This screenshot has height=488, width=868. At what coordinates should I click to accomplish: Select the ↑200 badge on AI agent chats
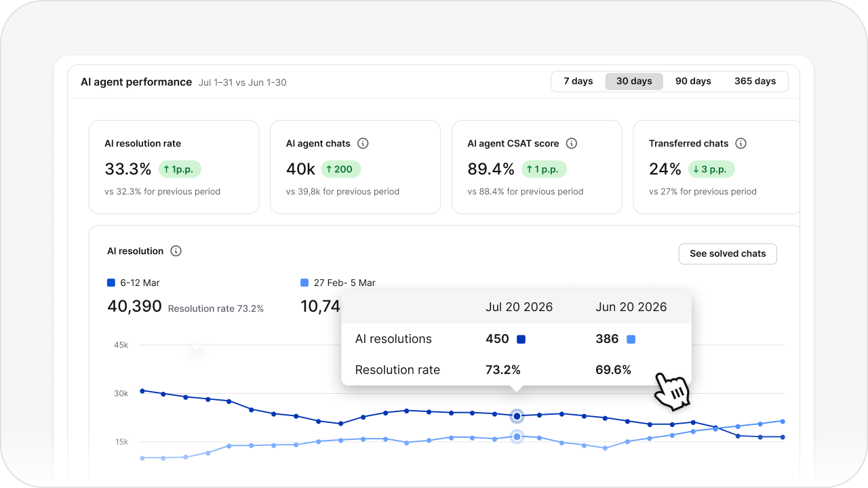(340, 169)
